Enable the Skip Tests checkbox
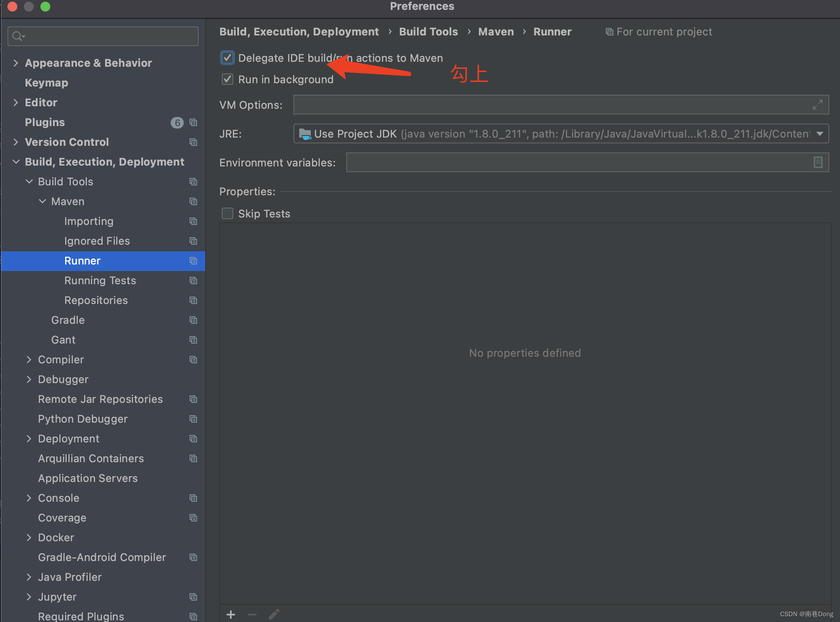The image size is (840, 622). [228, 213]
